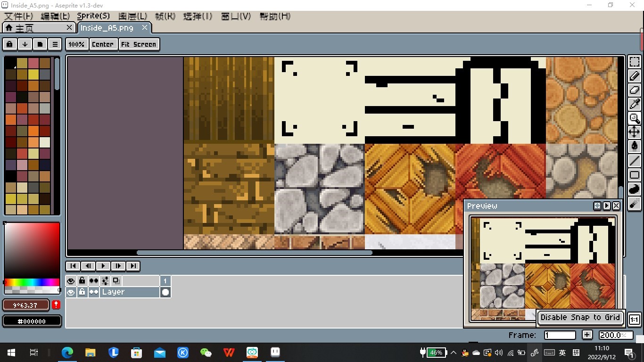This screenshot has height=362, width=644.
Task: Toggle all layers visibility in timeline header
Action: [71, 281]
